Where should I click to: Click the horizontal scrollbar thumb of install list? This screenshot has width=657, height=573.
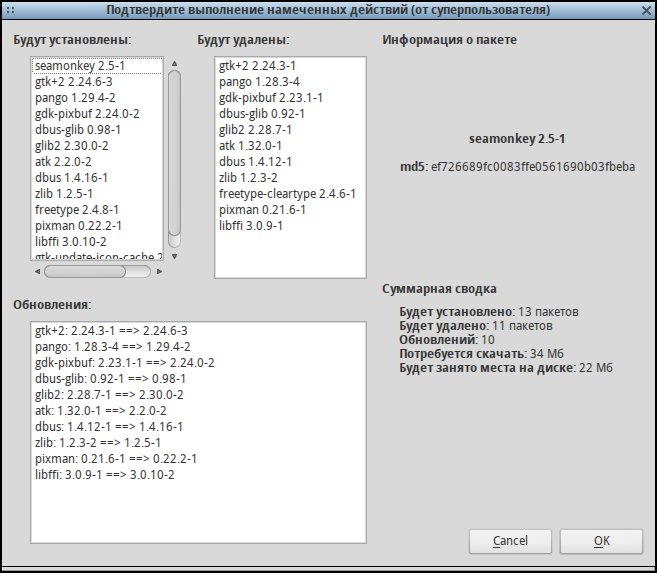pyautogui.click(x=85, y=271)
